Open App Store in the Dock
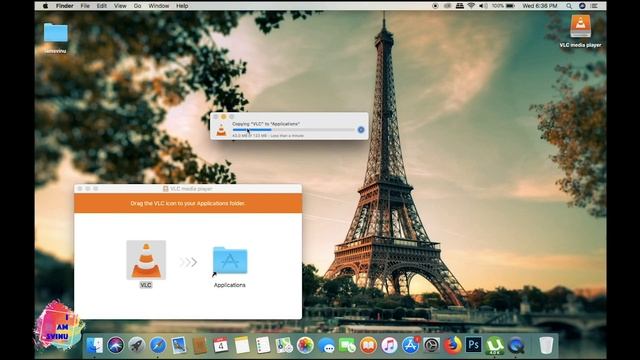 [411, 345]
